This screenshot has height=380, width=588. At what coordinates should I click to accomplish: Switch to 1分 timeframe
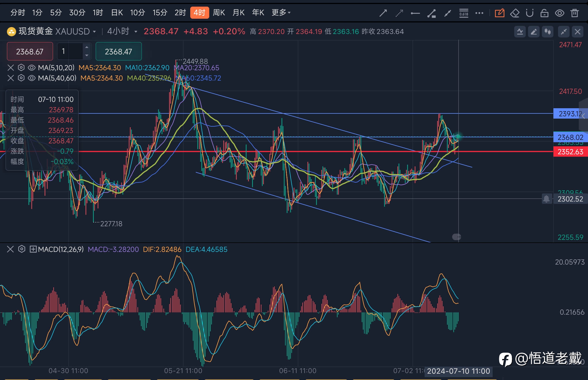[37, 13]
